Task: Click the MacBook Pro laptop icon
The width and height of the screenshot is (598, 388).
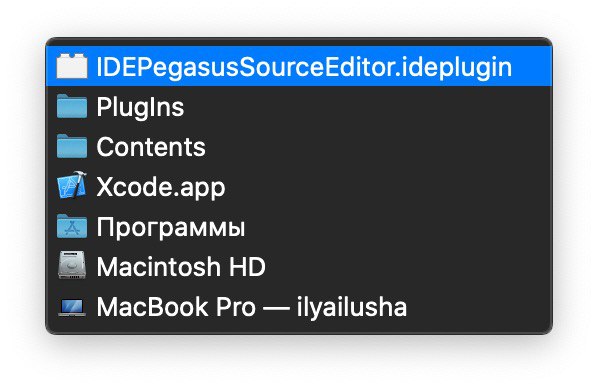Action: click(72, 307)
